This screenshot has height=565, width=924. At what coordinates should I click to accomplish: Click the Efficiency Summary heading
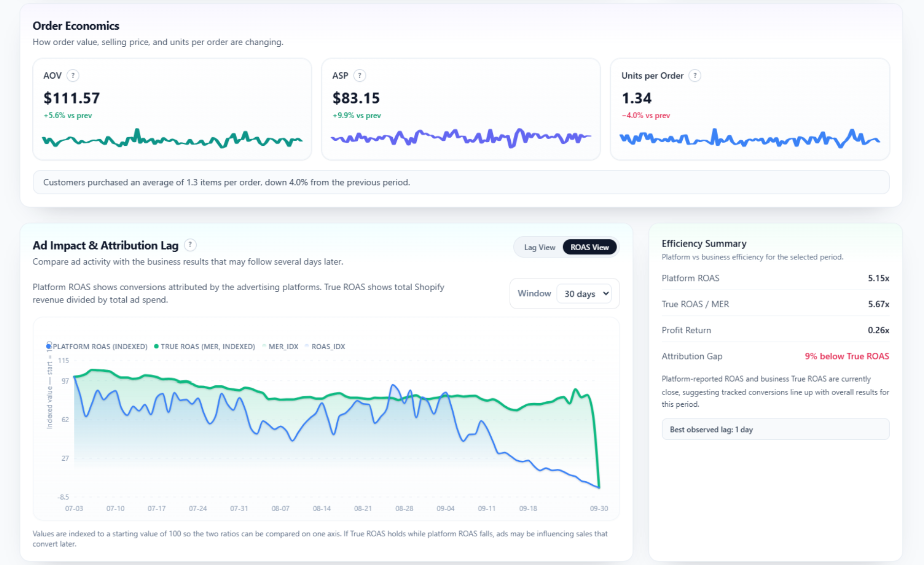tap(704, 243)
